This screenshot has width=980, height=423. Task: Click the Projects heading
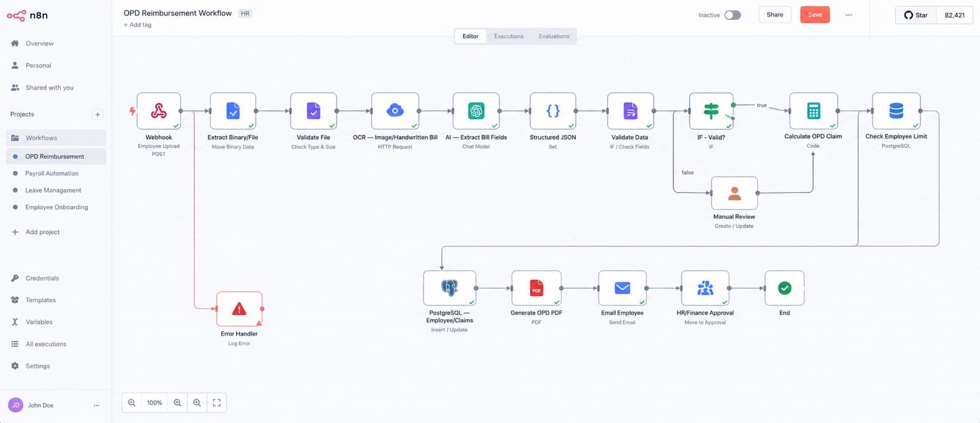[x=22, y=115]
